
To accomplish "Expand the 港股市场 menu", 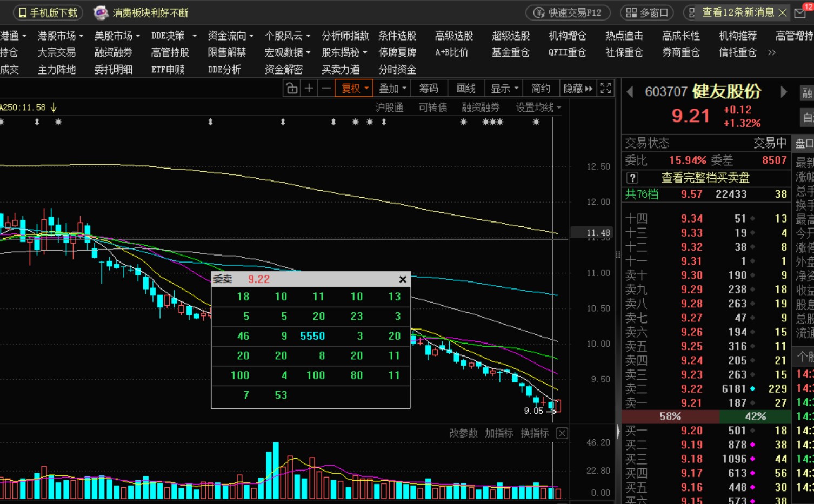I will (61, 36).
